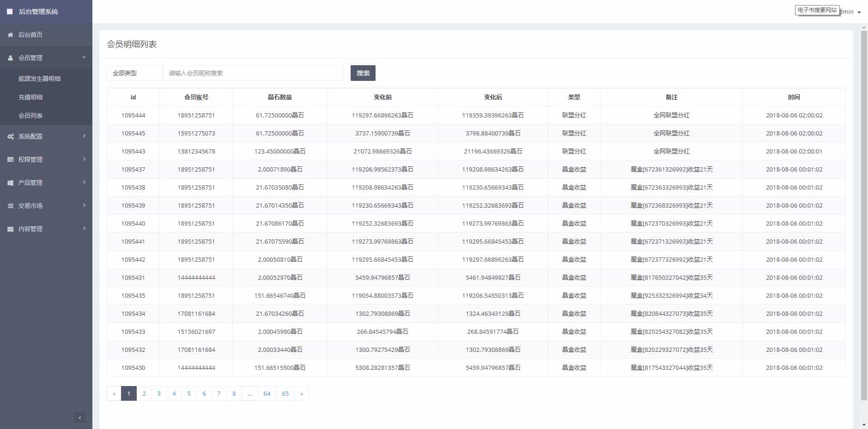Click current page 1 button
Image resolution: width=868 pixels, height=429 pixels.
[x=129, y=393]
